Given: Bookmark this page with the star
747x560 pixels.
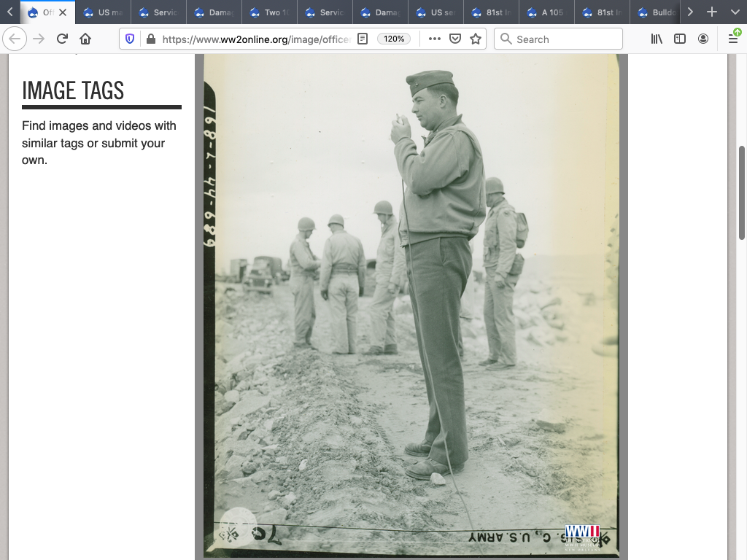Looking at the screenshot, I should click(x=476, y=39).
